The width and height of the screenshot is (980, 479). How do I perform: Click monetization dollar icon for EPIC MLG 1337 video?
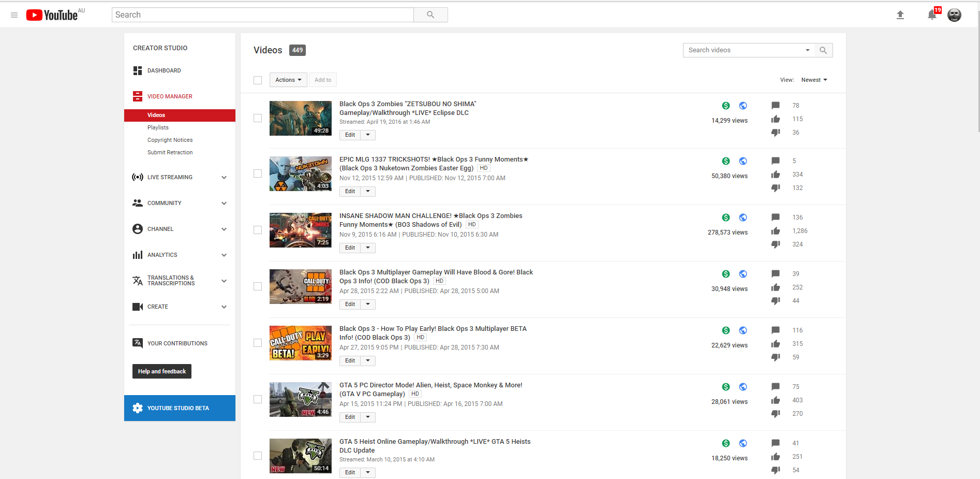click(726, 161)
